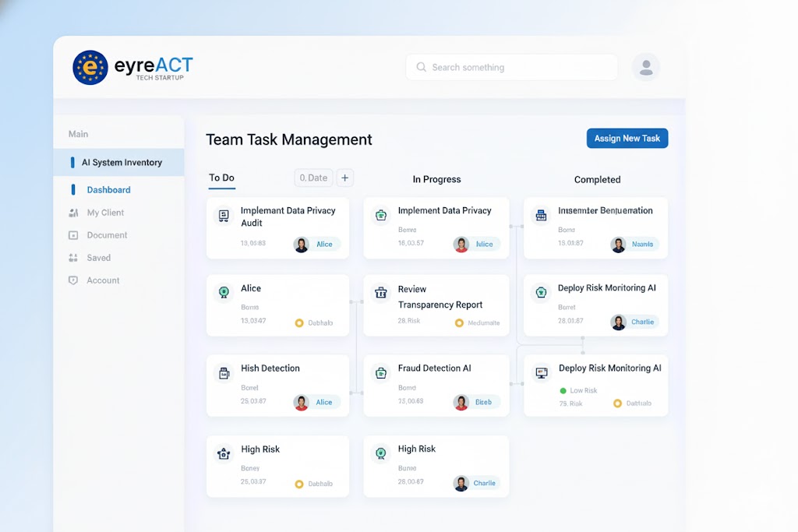Screen dimensions: 798x532
Task: Open the Dashboard link in the sidebar
Action: point(108,189)
